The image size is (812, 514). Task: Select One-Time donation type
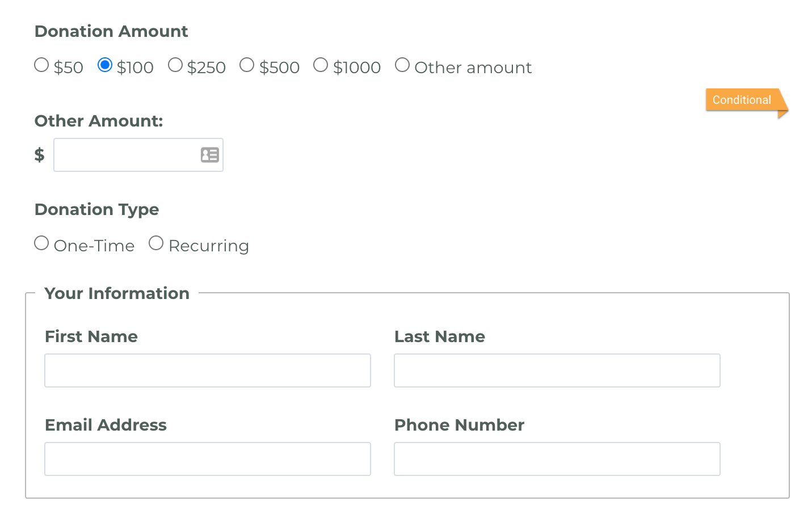(41, 243)
